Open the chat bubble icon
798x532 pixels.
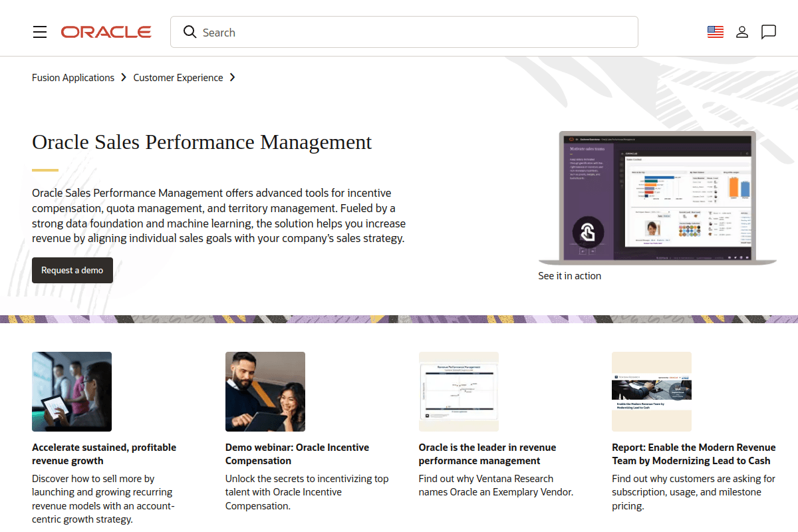[769, 32]
